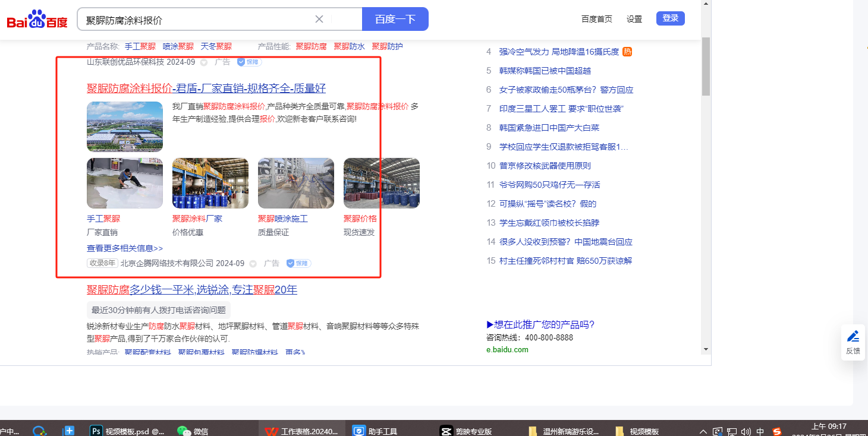Image resolution: width=868 pixels, height=436 pixels.
Task: Open hot search 学生忘戴红领巾被校长掐脖
Action: pyautogui.click(x=549, y=223)
